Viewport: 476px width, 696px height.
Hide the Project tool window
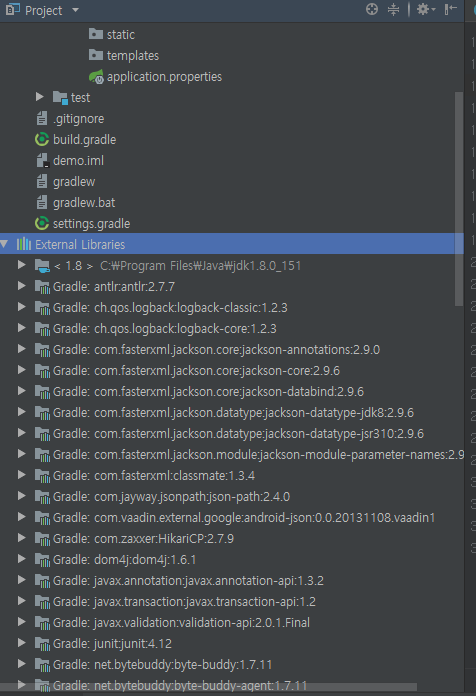(451, 9)
